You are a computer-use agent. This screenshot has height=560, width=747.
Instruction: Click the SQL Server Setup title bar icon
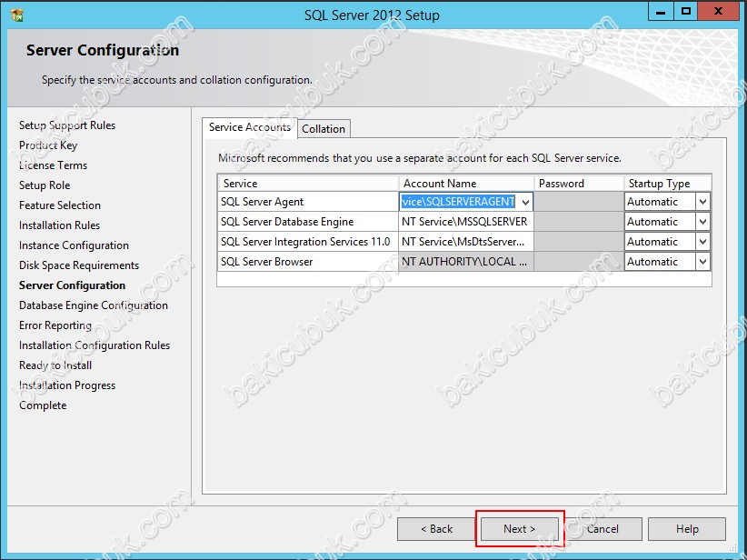coord(16,15)
